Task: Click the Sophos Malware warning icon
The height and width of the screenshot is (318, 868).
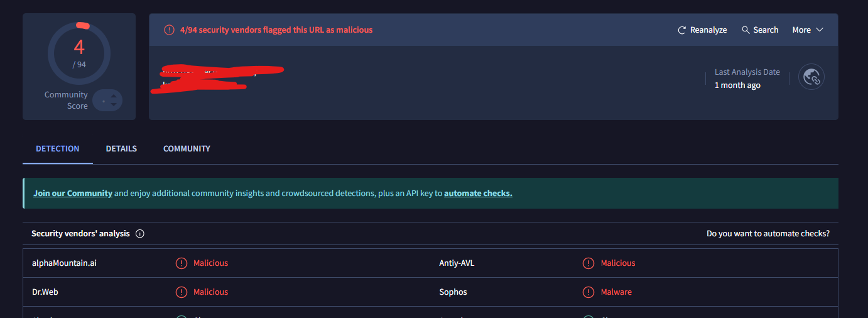Action: [589, 292]
